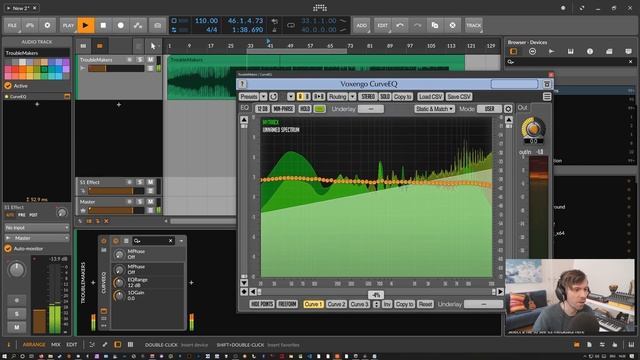Open the Static & Match dropdown
The height and width of the screenshot is (360, 640).
(x=434, y=109)
